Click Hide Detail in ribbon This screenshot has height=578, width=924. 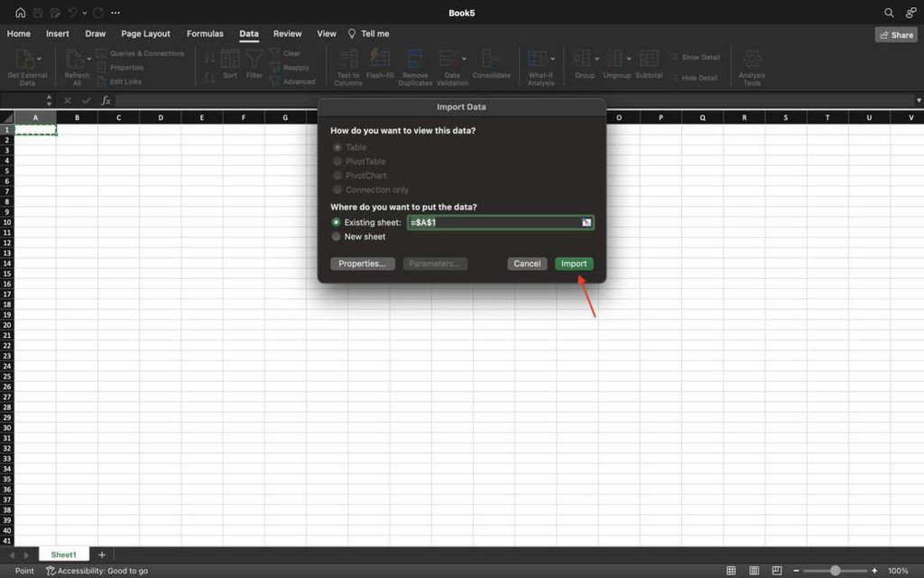(x=694, y=78)
